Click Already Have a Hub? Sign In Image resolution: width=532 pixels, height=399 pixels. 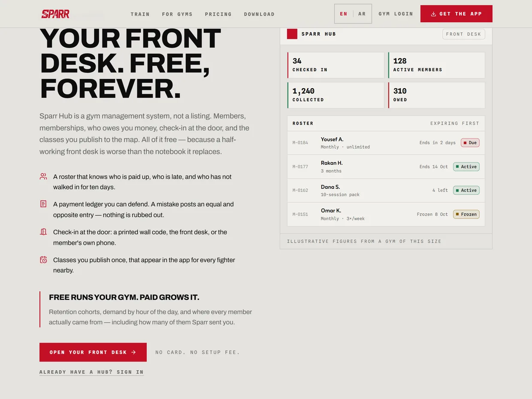pyautogui.click(x=91, y=372)
